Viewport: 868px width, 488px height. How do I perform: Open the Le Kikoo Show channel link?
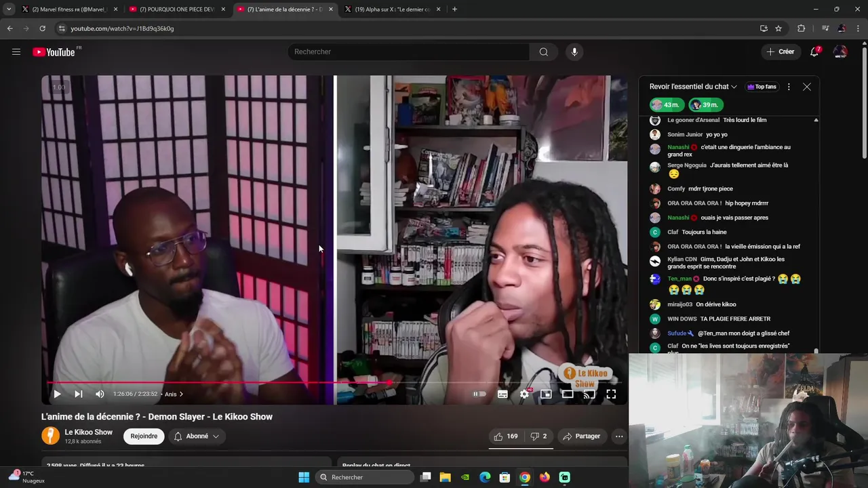(88, 432)
